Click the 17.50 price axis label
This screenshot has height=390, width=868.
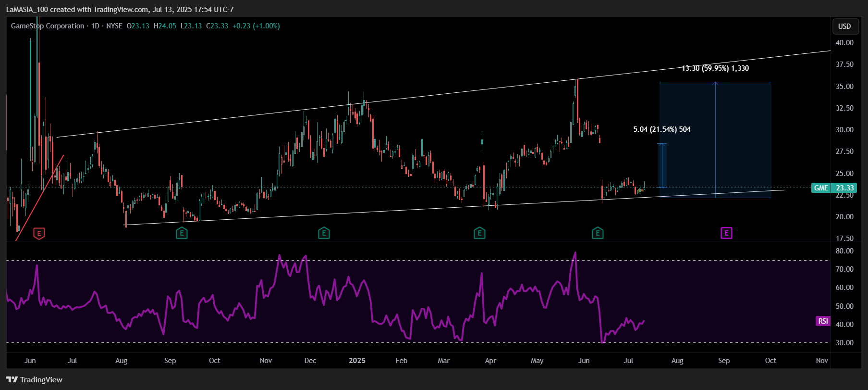pos(844,239)
